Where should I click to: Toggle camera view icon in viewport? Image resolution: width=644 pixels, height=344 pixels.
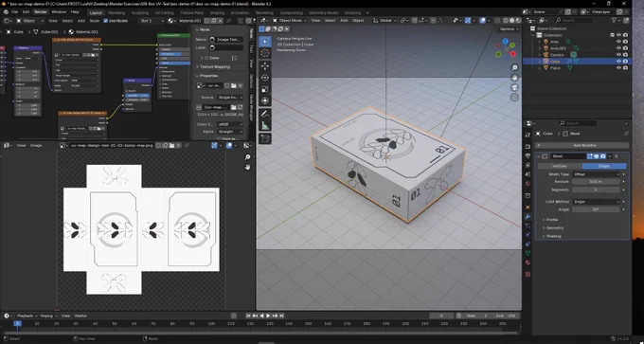click(x=514, y=87)
